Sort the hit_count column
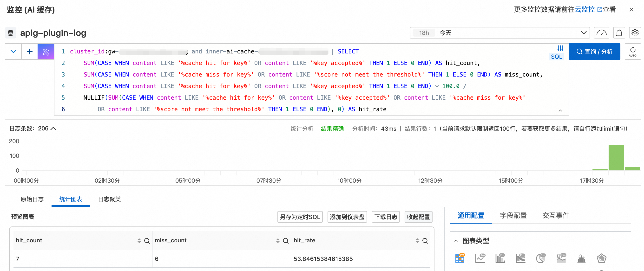The image size is (644, 271). pyautogui.click(x=139, y=241)
